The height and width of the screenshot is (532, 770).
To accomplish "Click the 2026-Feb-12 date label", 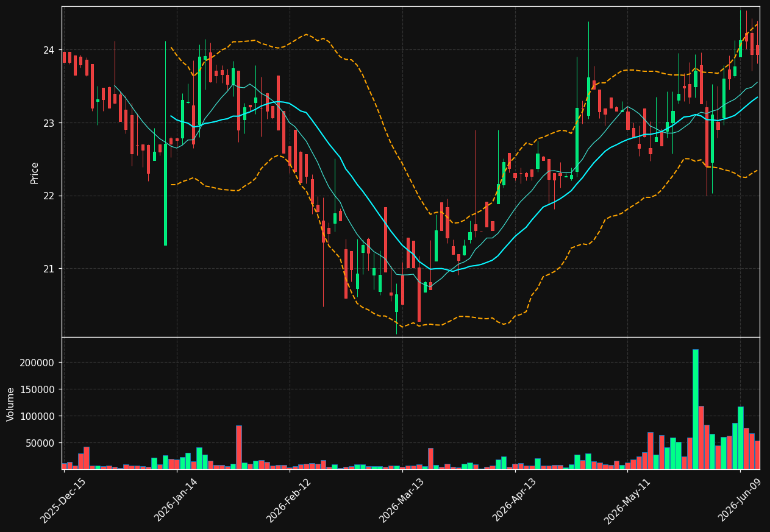I will (x=288, y=500).
